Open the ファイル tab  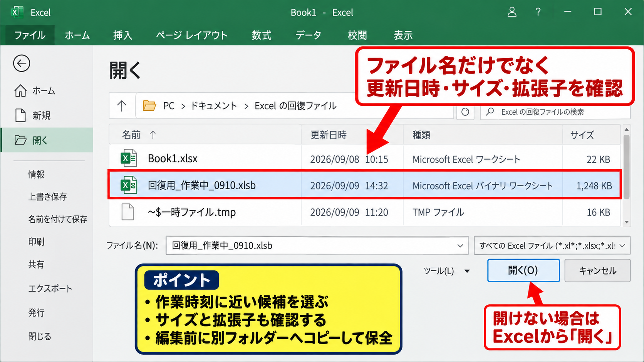(30, 35)
